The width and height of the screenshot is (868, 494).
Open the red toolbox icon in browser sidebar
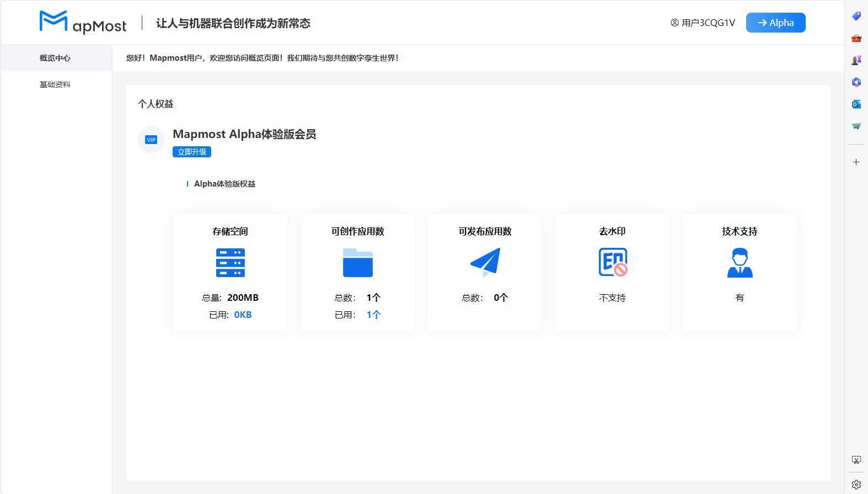point(856,38)
